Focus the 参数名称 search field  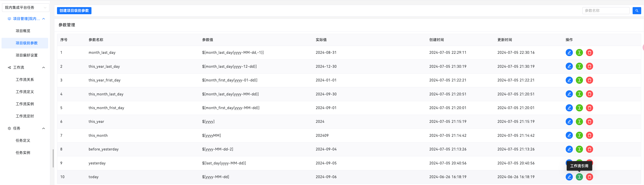click(x=606, y=11)
